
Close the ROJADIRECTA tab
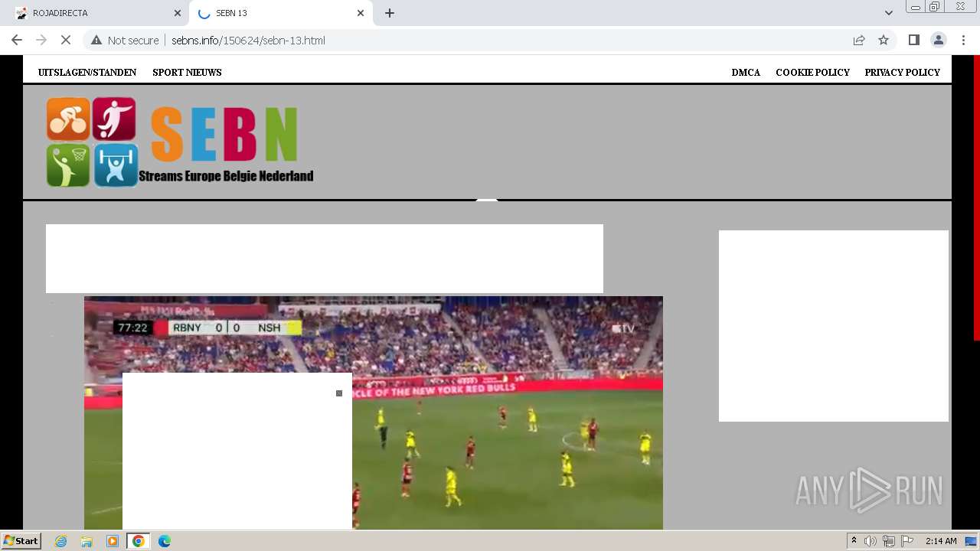pyautogui.click(x=177, y=13)
